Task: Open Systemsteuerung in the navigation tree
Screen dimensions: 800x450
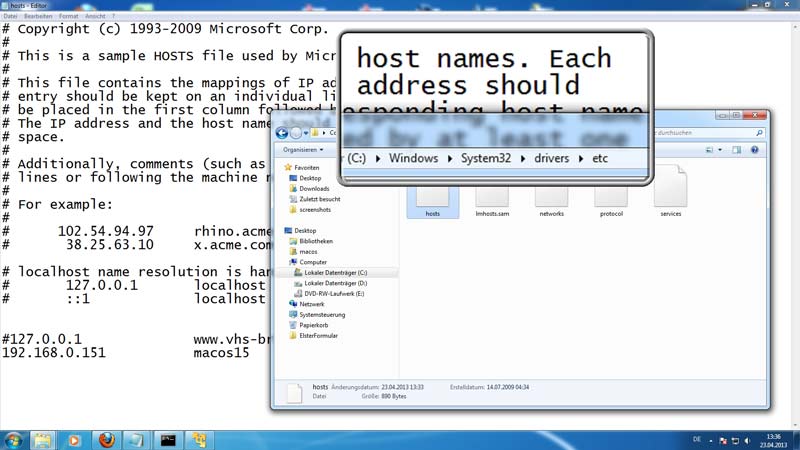Action: pos(317,315)
